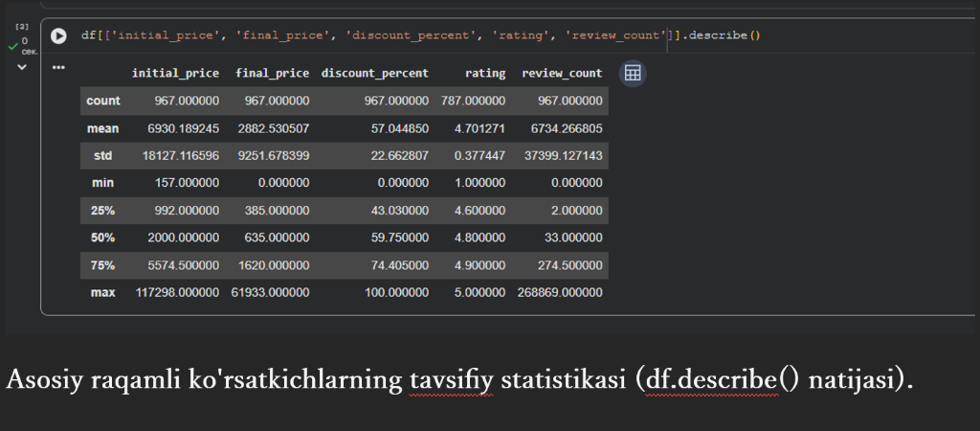This screenshot has width=980, height=431.
Task: Run the describe() code cell
Action: [x=58, y=36]
